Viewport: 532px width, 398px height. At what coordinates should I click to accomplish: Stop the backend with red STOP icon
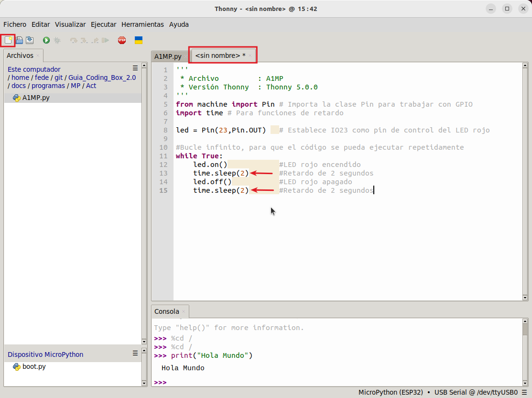(x=122, y=40)
